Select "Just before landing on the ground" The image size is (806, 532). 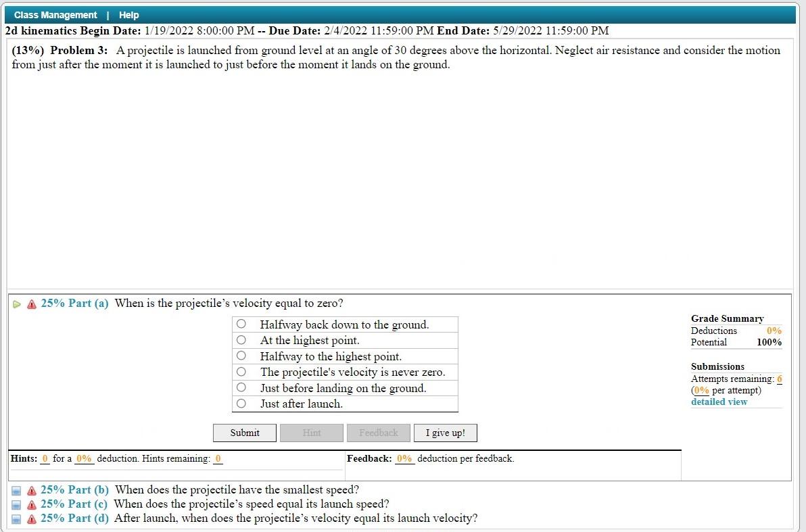(241, 388)
